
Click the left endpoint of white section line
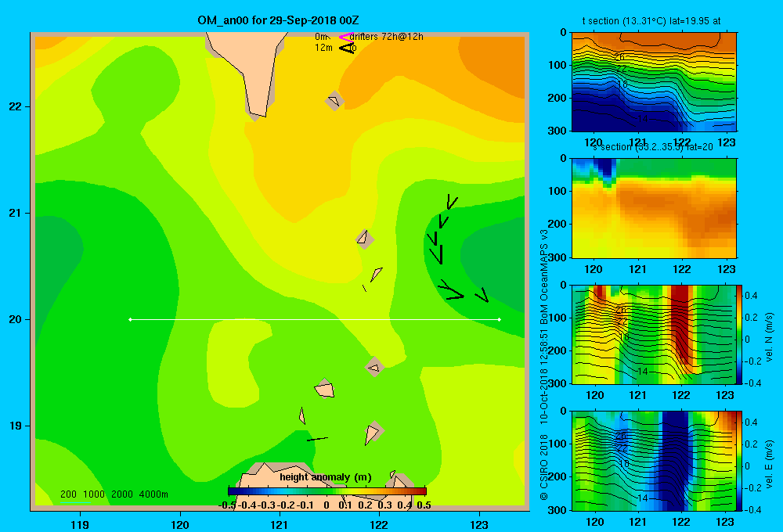pyautogui.click(x=130, y=319)
